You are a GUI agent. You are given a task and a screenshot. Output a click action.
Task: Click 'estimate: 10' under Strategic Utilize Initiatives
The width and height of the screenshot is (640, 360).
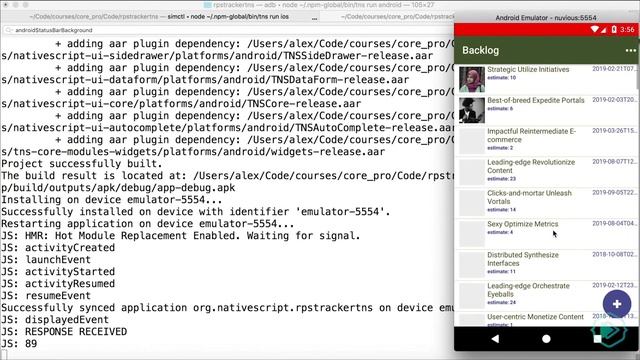coord(501,78)
